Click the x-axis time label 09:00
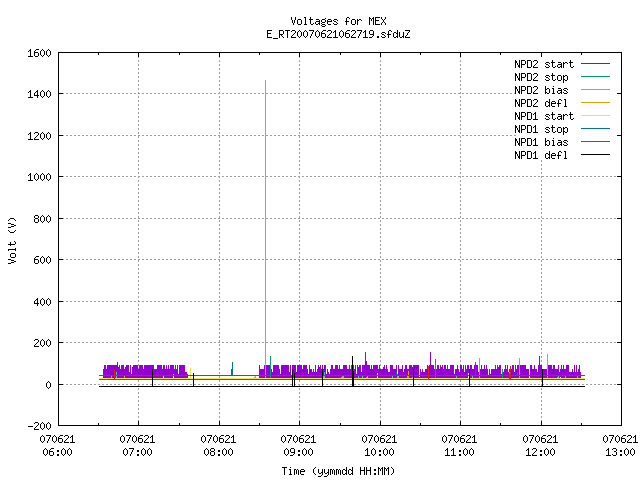Viewport: 640px width, 480px height. (298, 452)
